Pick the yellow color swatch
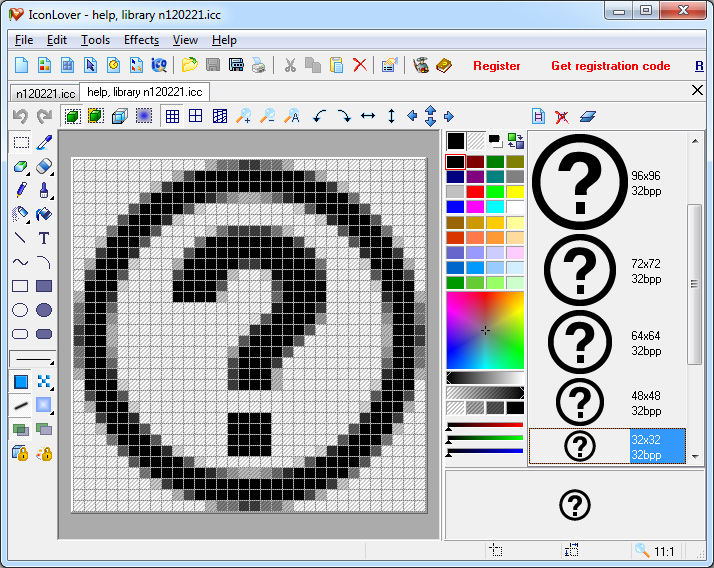 tap(515, 191)
